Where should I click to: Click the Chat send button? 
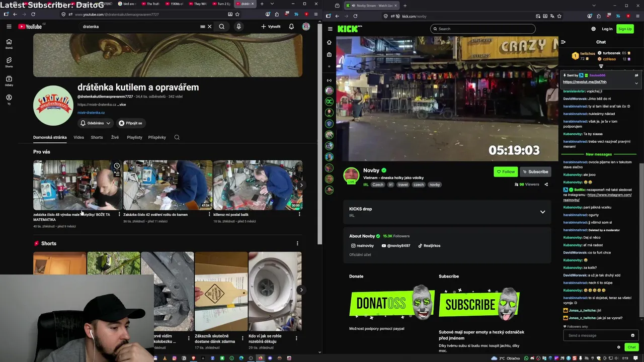[x=631, y=347]
